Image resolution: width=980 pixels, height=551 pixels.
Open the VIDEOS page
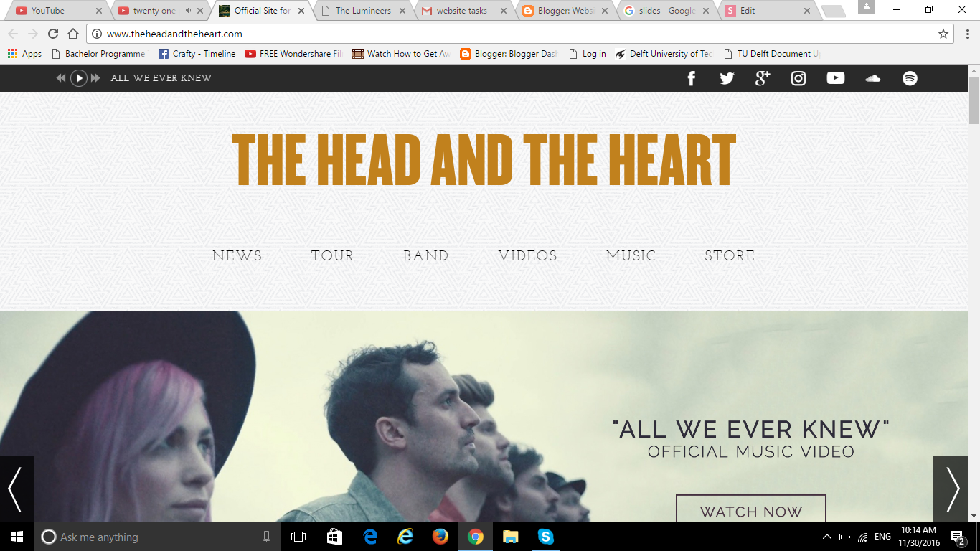click(x=528, y=256)
